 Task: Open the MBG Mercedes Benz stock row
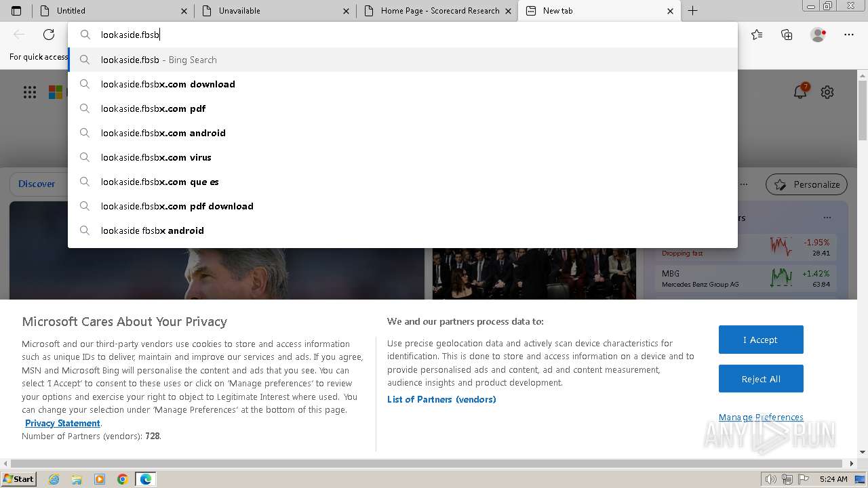[x=746, y=278]
